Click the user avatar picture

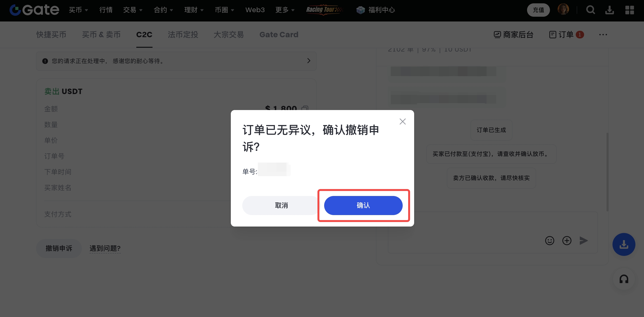click(563, 10)
